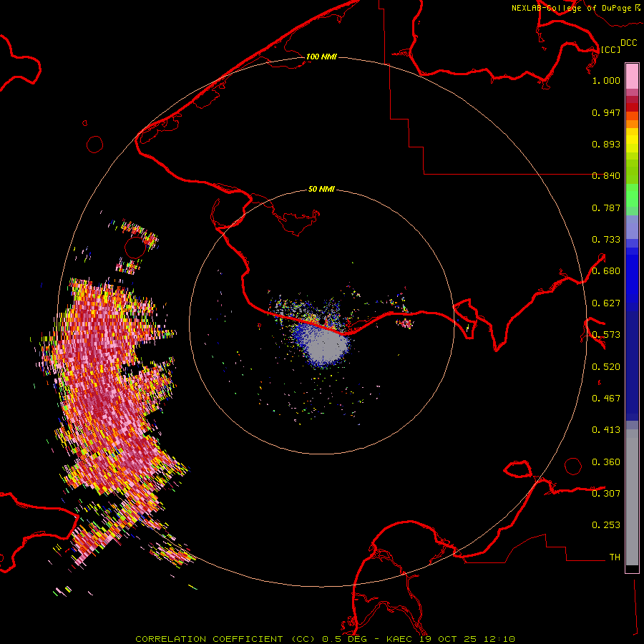The height and width of the screenshot is (644, 644).
Task: Click the 0.947 color scale value
Action: [606, 112]
